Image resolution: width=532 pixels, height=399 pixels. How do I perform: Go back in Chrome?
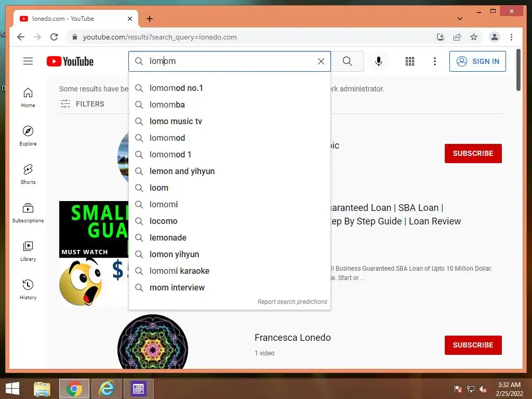(x=21, y=37)
